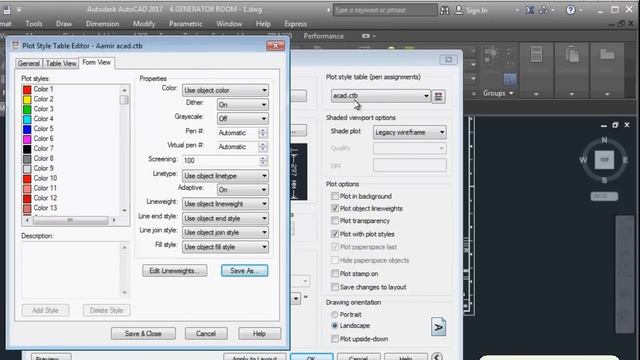The height and width of the screenshot is (360, 640).
Task: Open Plot Style Table Editor icon beside acad.ctb
Action: [x=438, y=96]
